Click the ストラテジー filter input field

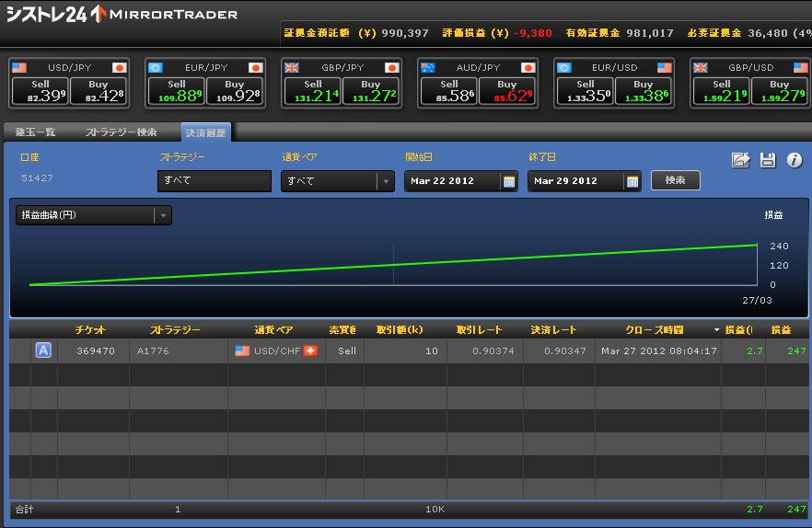pyautogui.click(x=214, y=181)
